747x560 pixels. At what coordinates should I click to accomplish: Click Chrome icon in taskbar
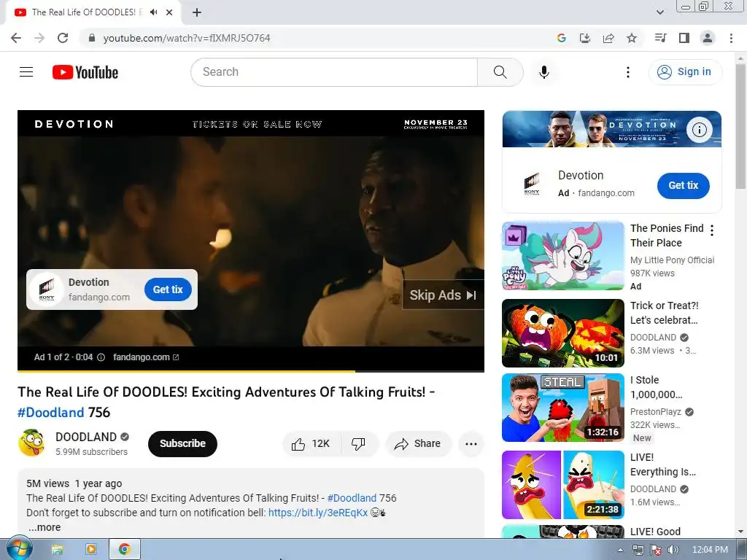124,550
